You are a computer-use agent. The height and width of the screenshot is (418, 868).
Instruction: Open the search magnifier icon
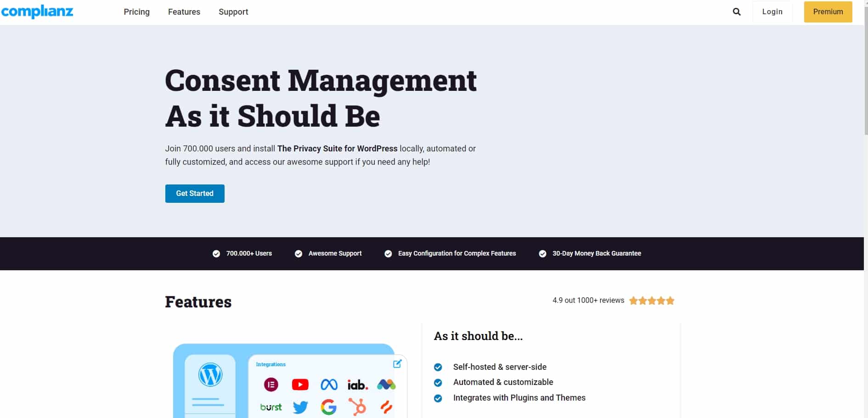737,12
